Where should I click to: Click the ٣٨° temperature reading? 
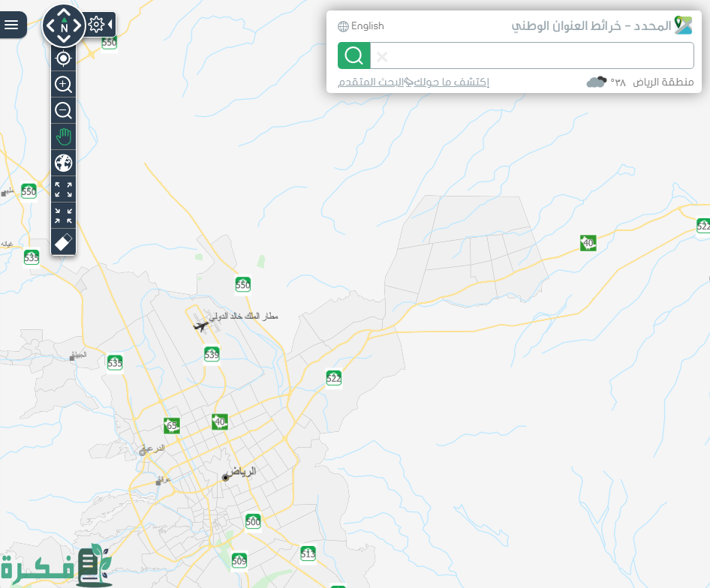click(618, 82)
